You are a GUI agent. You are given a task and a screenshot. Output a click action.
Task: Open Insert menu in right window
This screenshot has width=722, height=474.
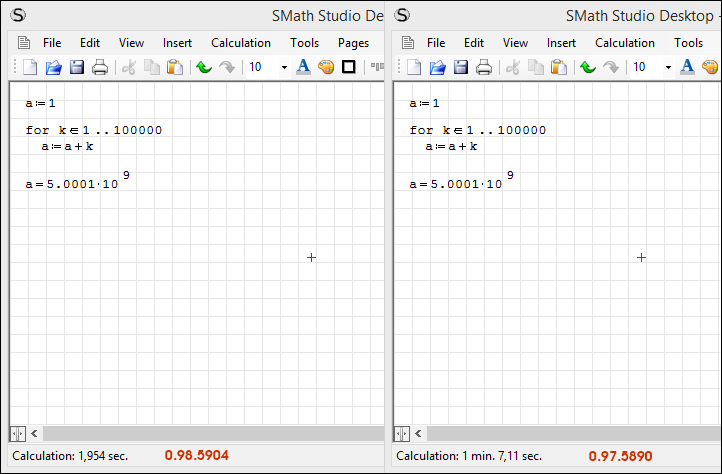(x=561, y=43)
